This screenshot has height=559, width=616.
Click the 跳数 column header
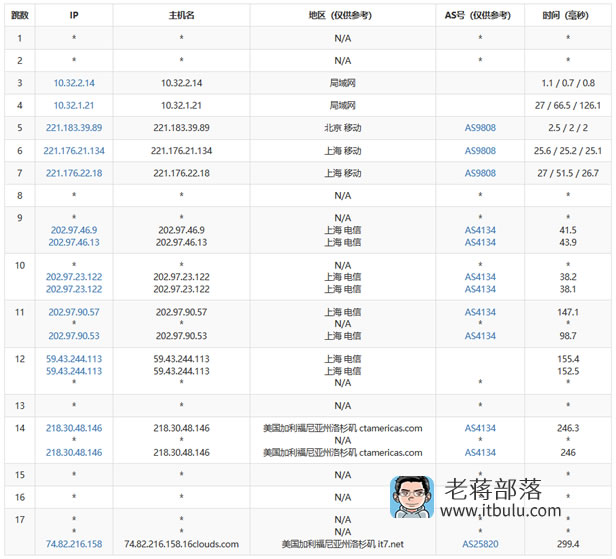[x=20, y=15]
